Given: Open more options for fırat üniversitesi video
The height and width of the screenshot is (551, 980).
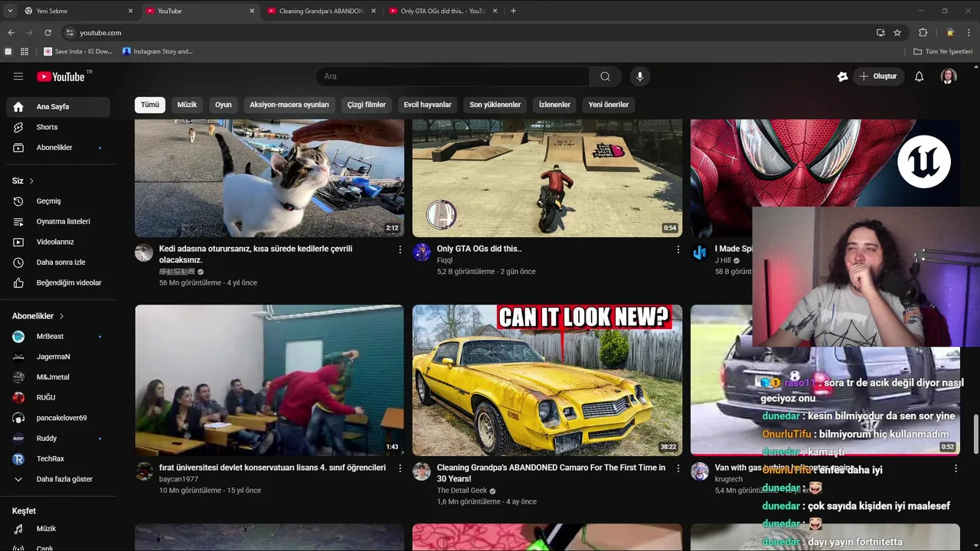Looking at the screenshot, I should click(x=400, y=468).
